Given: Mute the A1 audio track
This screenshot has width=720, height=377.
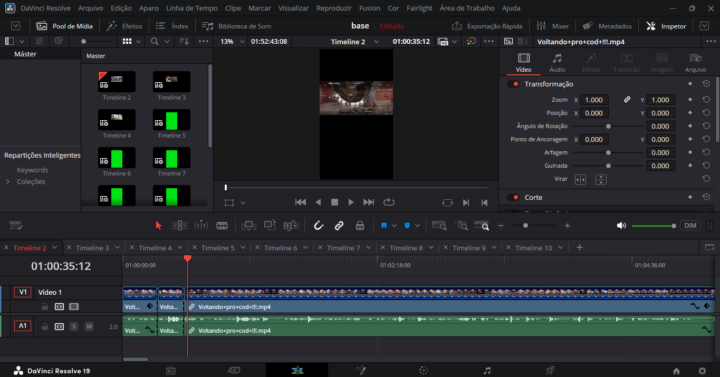Looking at the screenshot, I should click(x=89, y=326).
